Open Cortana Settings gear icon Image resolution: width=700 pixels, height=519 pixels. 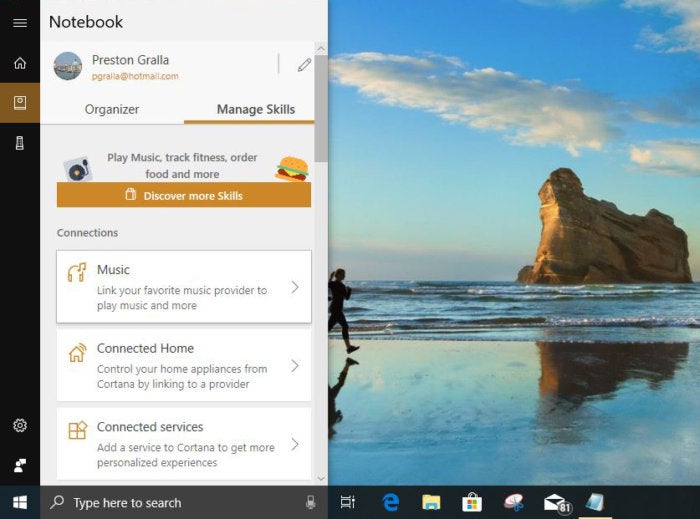click(x=20, y=425)
